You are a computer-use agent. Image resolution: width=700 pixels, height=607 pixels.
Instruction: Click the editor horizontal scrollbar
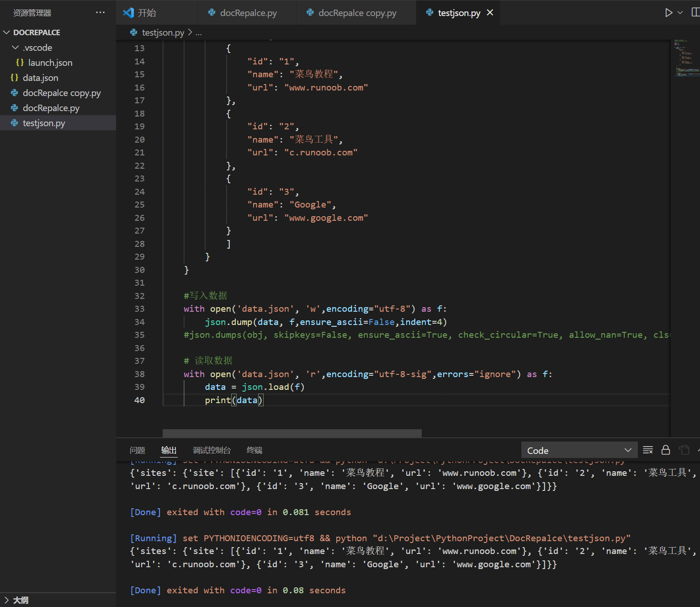click(x=292, y=433)
